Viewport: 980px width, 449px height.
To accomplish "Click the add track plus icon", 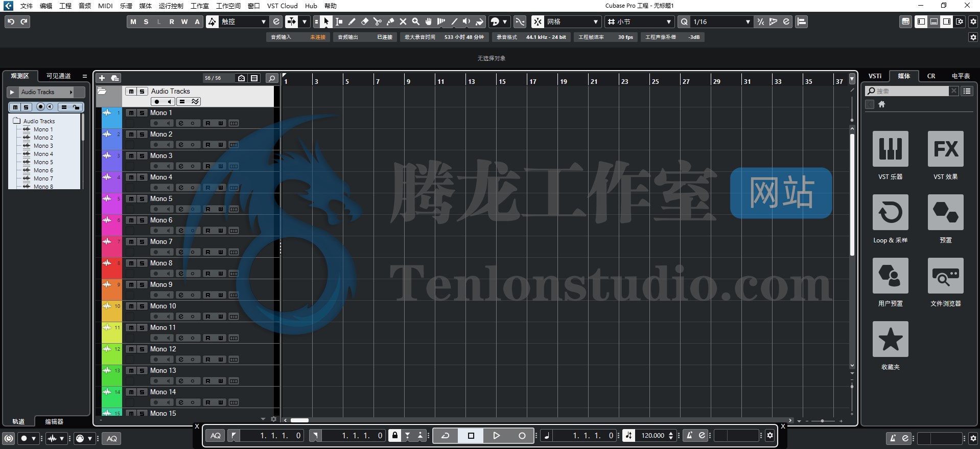I will (102, 78).
